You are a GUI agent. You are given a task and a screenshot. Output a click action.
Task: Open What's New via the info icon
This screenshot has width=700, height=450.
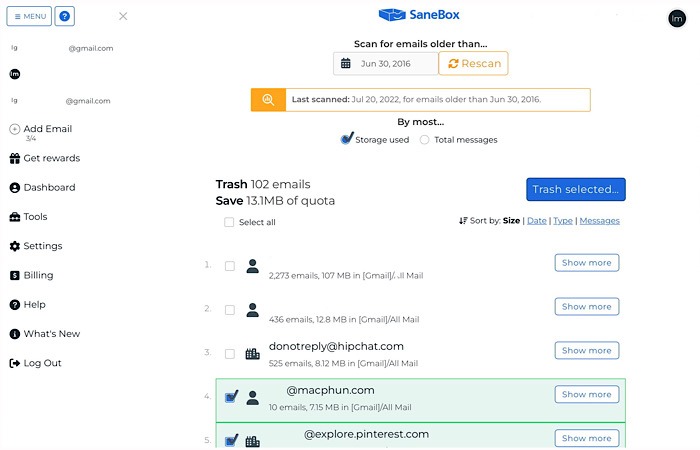[15, 334]
